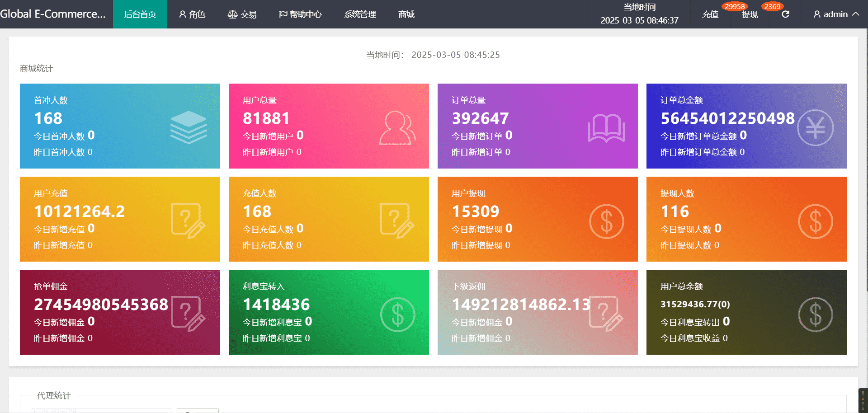Open the 交易 menu
868x413 pixels.
(242, 14)
